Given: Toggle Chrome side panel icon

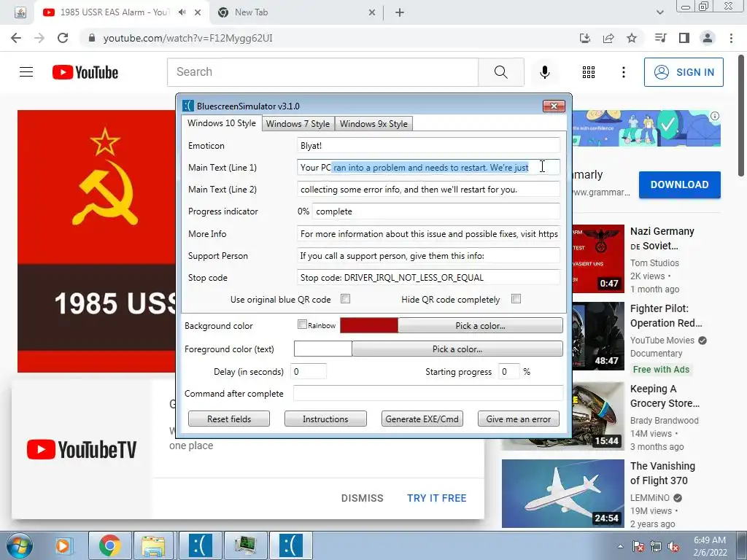Looking at the screenshot, I should [684, 38].
